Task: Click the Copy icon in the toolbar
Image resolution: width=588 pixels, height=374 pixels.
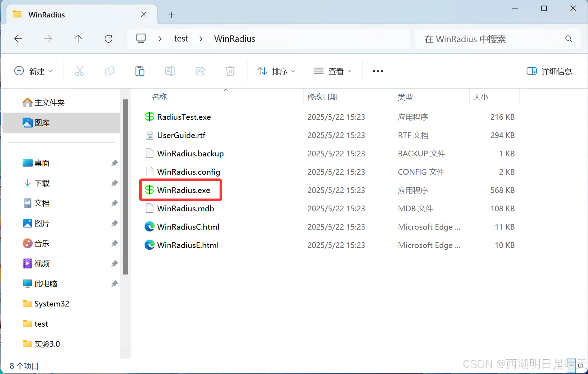Action: click(x=110, y=71)
